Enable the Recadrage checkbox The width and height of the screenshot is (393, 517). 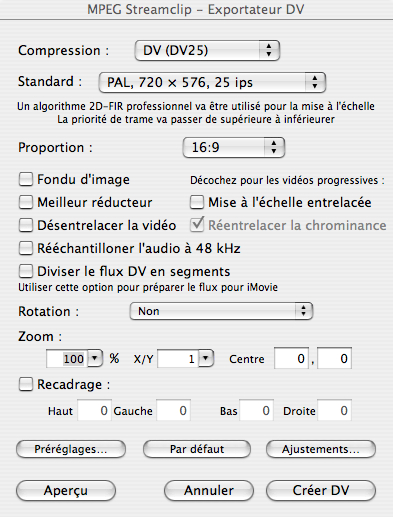[26, 384]
